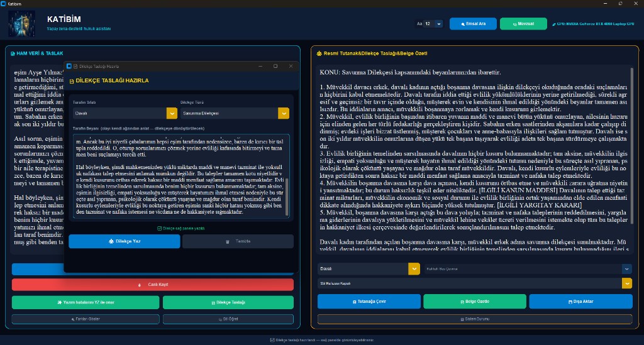
Task: Click the KATİBİM title text
Action: pos(64,19)
